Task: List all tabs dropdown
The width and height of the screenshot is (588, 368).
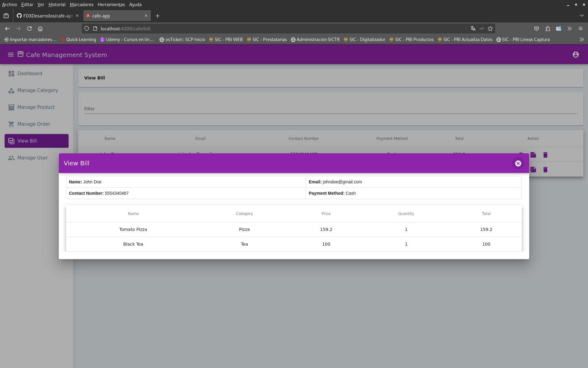Action: (582, 16)
